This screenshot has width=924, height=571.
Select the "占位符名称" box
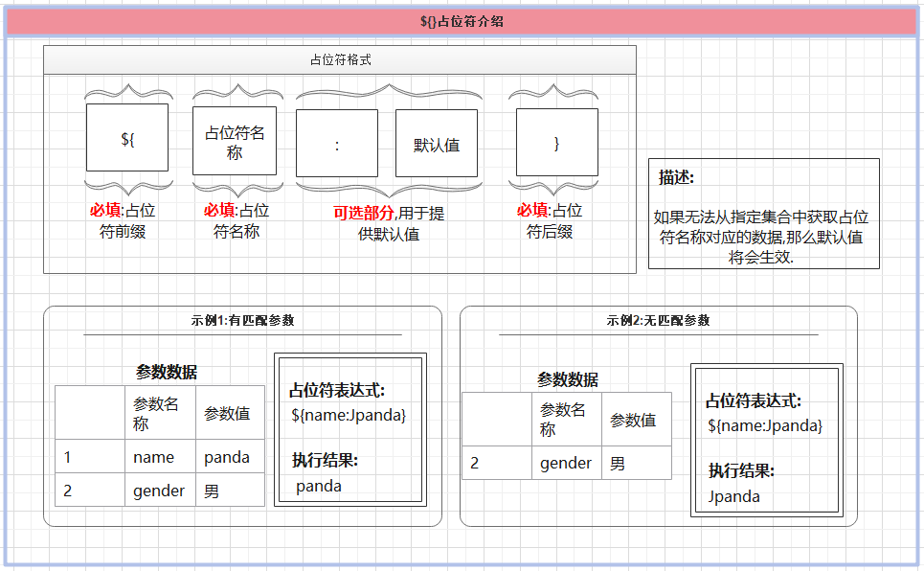(x=235, y=142)
